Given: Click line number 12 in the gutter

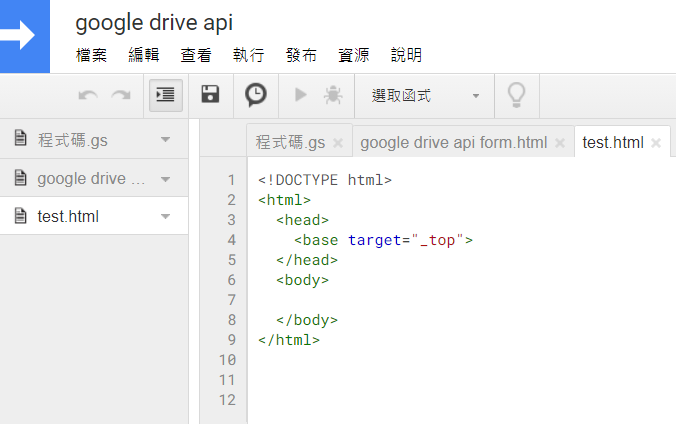Looking at the screenshot, I should coord(227,400).
